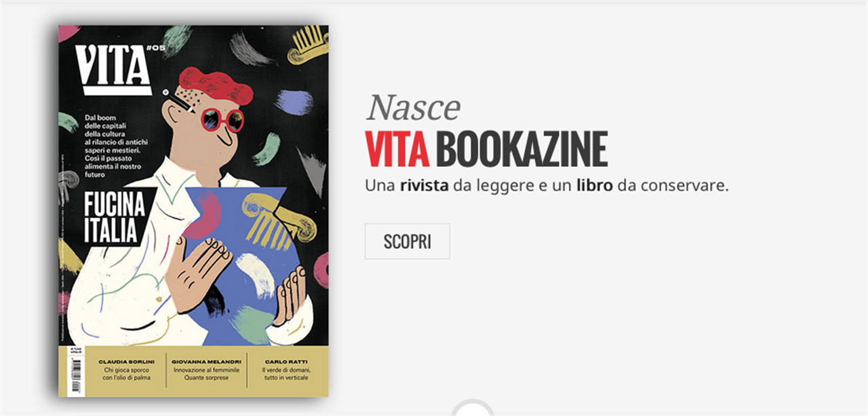Click the bold word libro in the tagline
The image size is (868, 416).
coord(595,185)
